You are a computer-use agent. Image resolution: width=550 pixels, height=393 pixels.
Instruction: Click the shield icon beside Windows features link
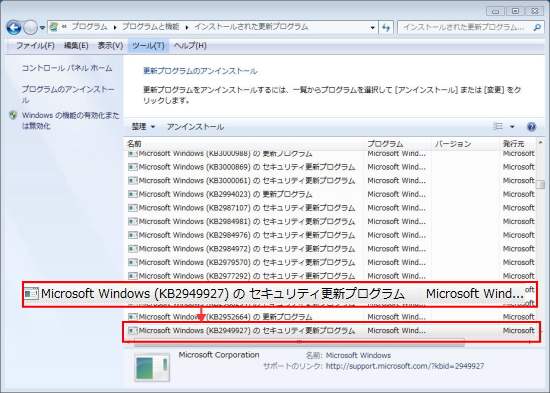[x=13, y=115]
